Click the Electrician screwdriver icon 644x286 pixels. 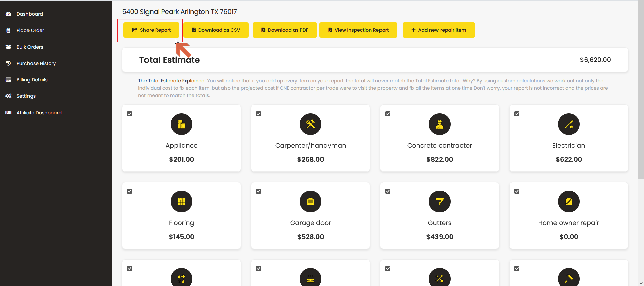click(x=569, y=124)
